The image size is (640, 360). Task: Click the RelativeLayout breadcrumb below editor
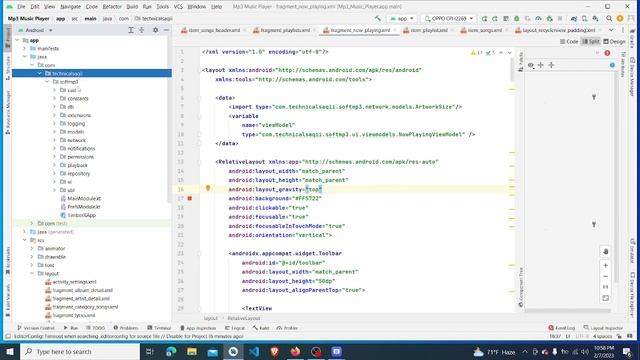click(244, 318)
